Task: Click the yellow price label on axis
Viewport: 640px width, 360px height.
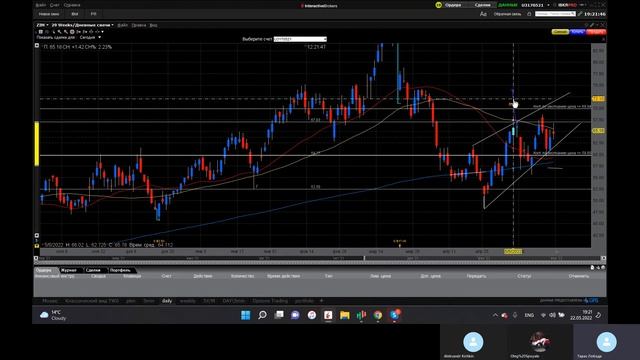Action: pyautogui.click(x=598, y=131)
